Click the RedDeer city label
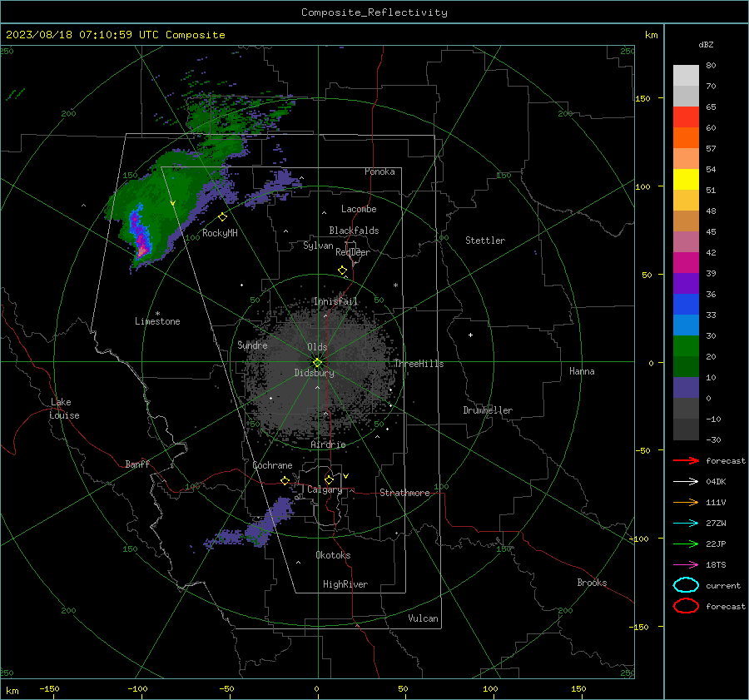 coord(353,252)
